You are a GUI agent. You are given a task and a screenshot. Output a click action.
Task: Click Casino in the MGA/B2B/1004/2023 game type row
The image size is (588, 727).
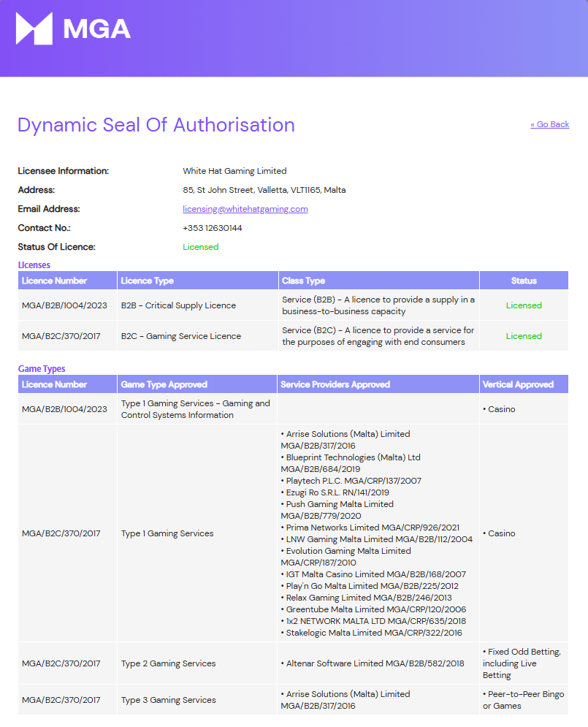(499, 409)
